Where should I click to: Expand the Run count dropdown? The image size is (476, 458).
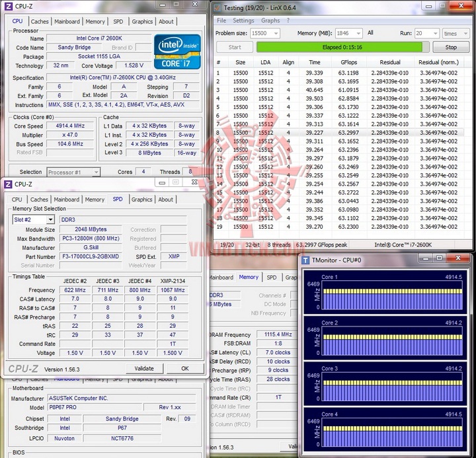pyautogui.click(x=435, y=34)
